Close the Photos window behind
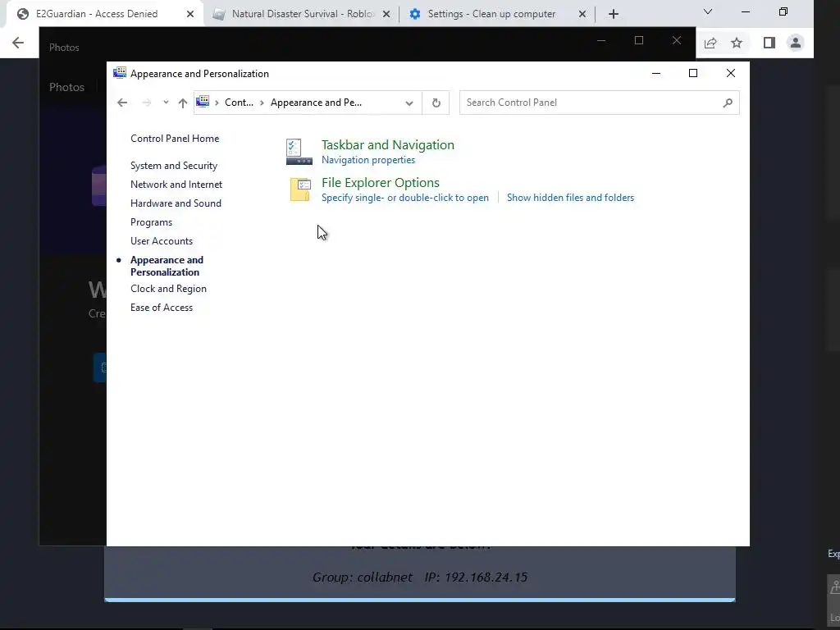The image size is (840, 630). (x=677, y=41)
